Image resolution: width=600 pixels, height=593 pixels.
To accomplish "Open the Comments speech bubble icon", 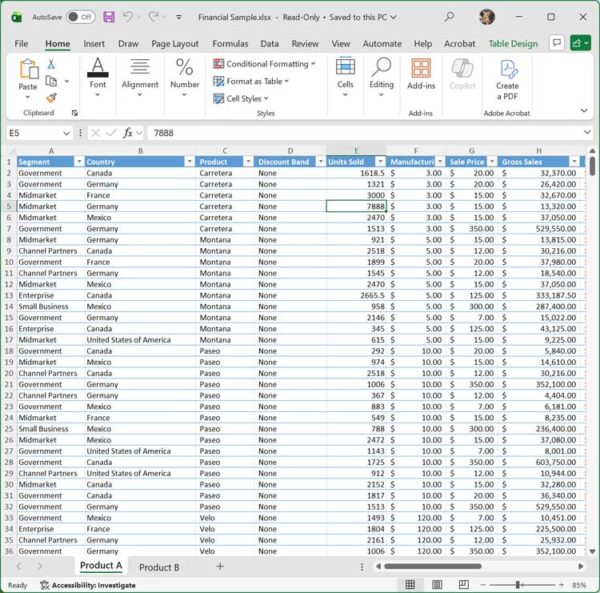I will [x=557, y=43].
